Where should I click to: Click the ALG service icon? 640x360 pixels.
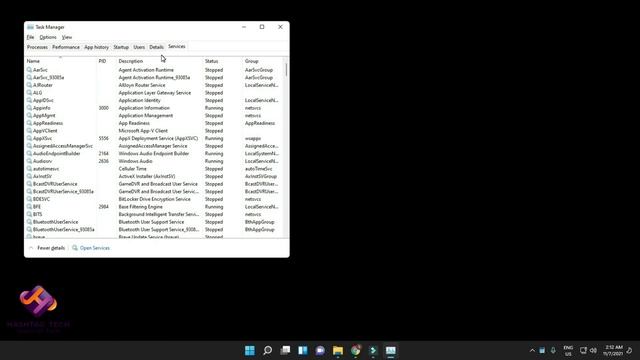tap(29, 93)
